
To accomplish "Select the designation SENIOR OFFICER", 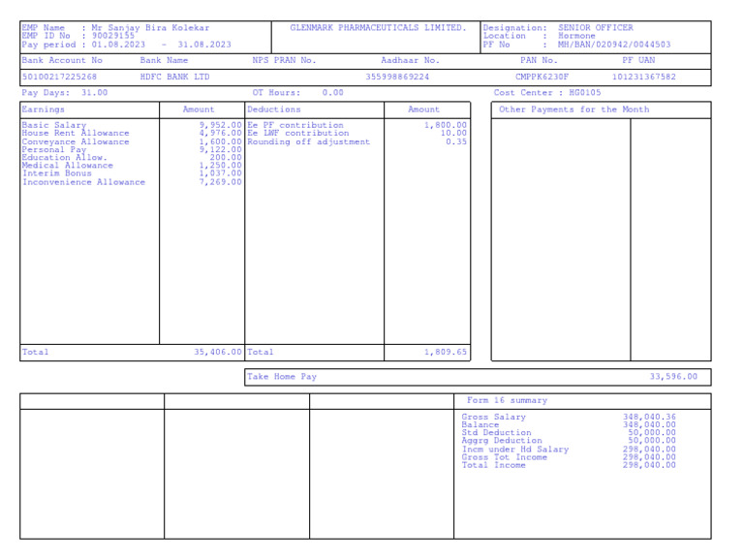I will (596, 28).
